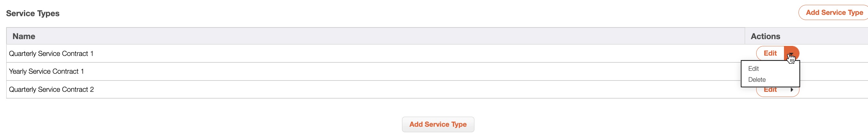The height and width of the screenshot is (139, 868).
Task: Click the bottom-center Add Service Type button
Action: point(438,124)
